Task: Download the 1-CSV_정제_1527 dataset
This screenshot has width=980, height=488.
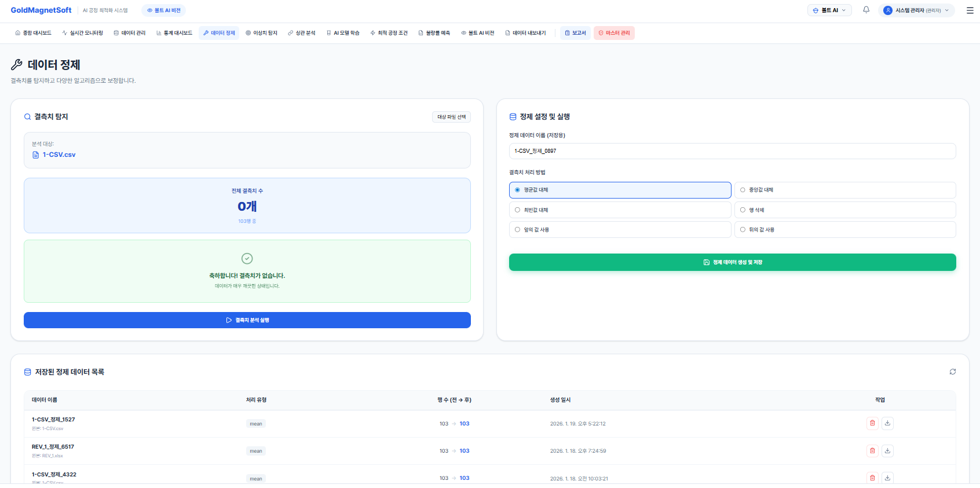Action: click(887, 423)
